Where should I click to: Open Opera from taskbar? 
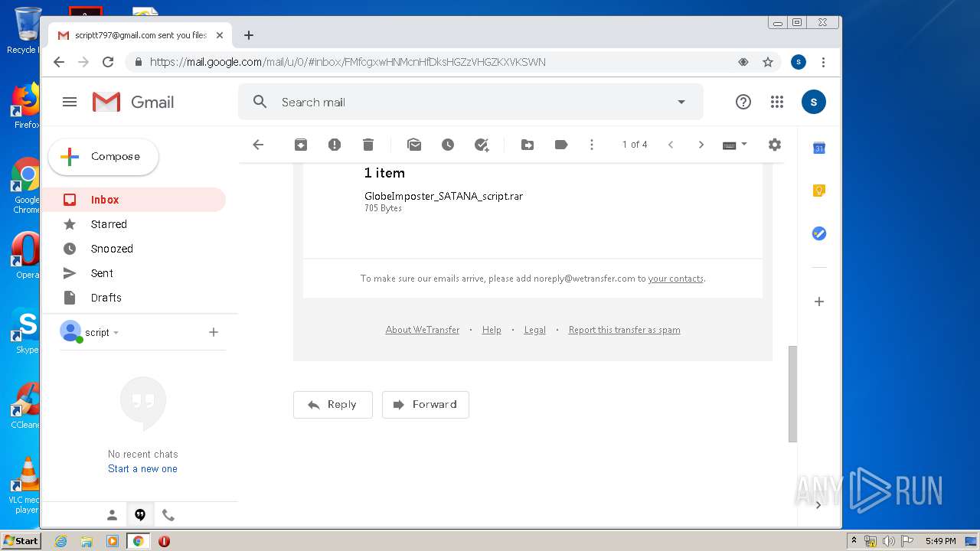tap(164, 541)
